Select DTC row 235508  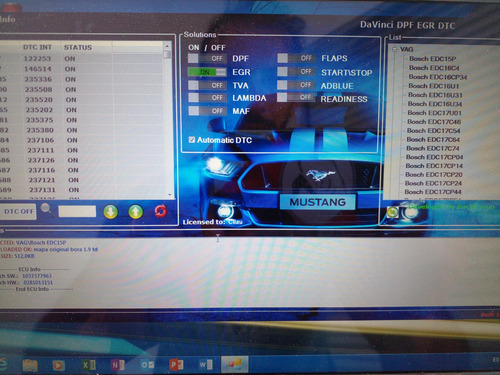point(82,90)
